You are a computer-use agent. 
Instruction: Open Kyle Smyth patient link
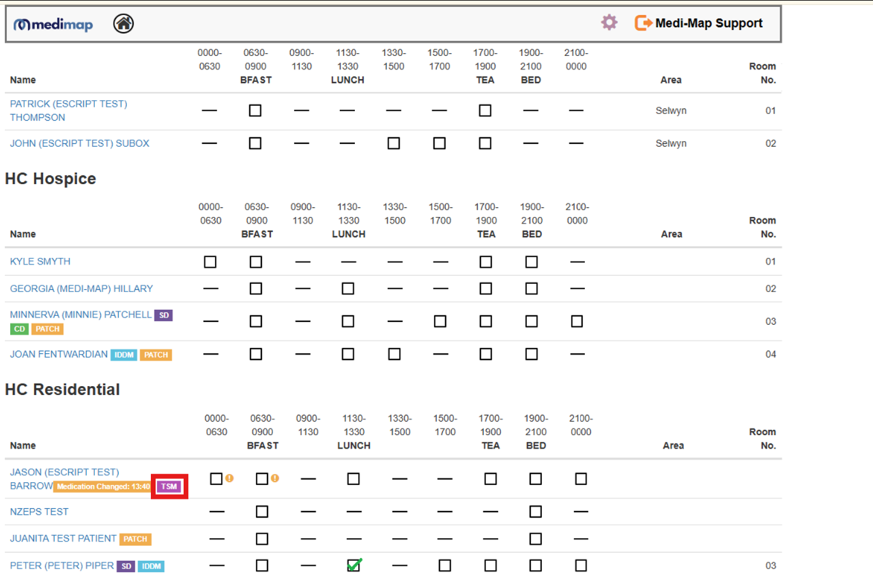[x=40, y=261]
